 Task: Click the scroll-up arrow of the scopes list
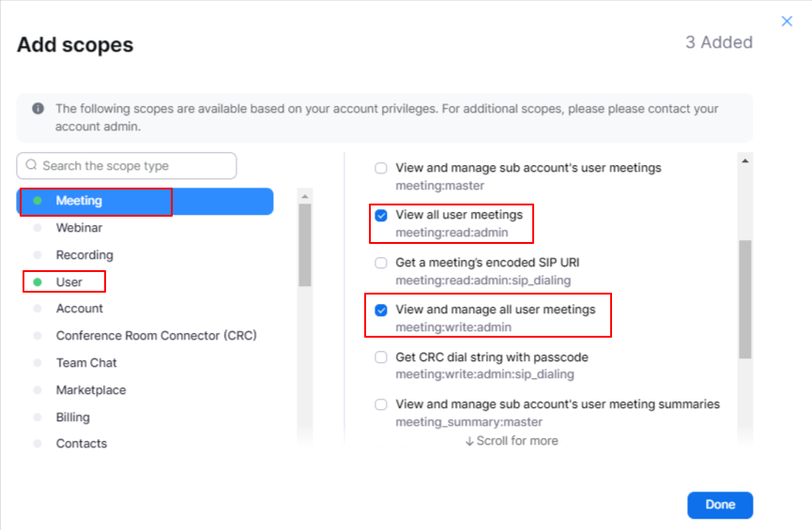[745, 161]
